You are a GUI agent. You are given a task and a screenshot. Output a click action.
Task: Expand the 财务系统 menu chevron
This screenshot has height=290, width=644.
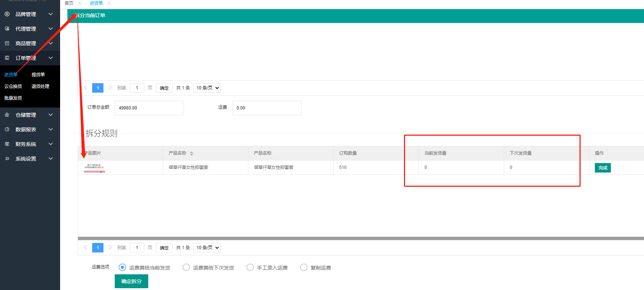click(x=51, y=144)
